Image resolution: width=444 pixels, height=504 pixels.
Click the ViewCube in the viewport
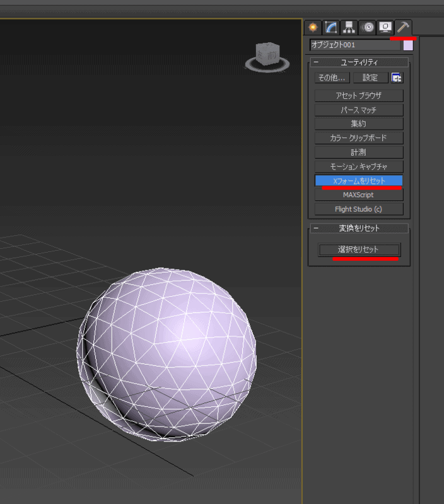267,55
